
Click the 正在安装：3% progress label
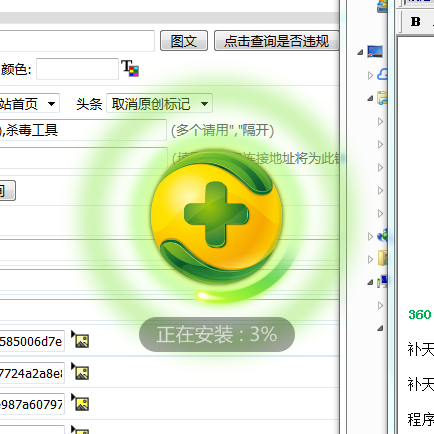coord(217,334)
